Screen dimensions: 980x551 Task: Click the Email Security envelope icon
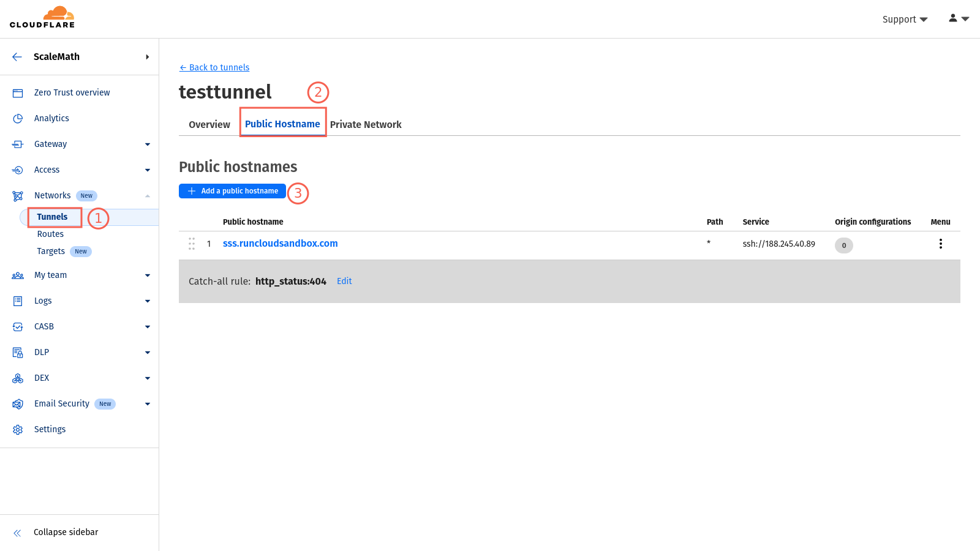tap(18, 404)
